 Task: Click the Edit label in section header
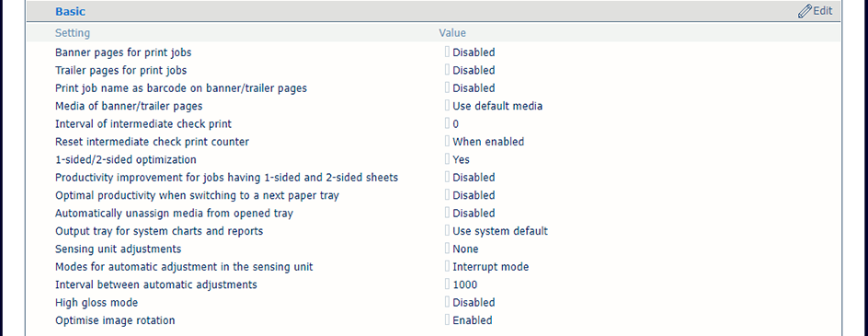point(823,11)
